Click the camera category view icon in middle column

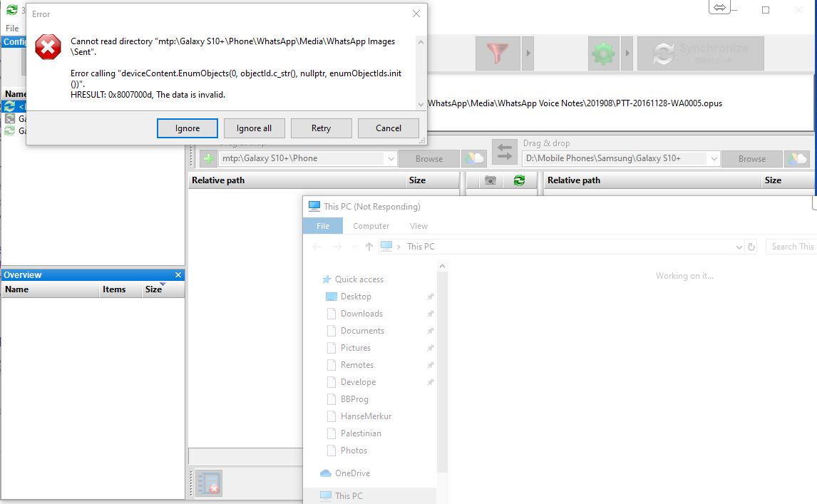490,180
